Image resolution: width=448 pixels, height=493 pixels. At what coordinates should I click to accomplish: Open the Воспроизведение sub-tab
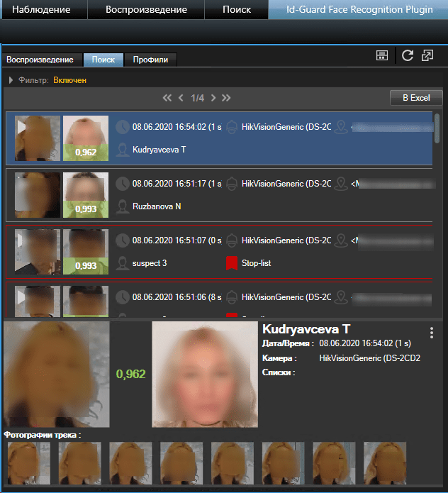coord(40,60)
